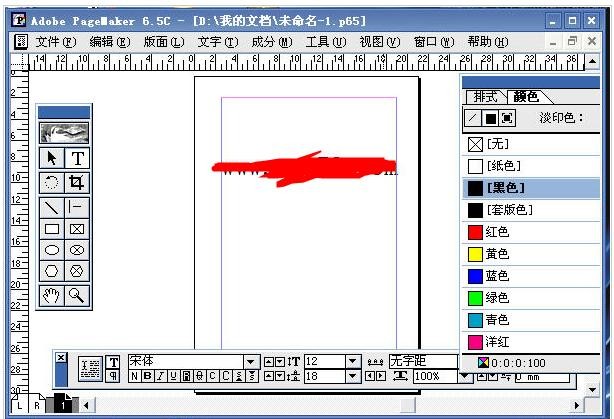Select the 黄色 yellow color
614x419 pixels.
point(531,254)
